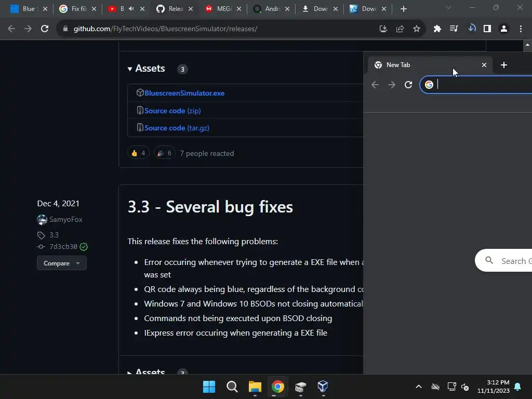Image resolution: width=532 pixels, height=399 pixels.
Task: Open Windows taskbar search
Action: 232,387
